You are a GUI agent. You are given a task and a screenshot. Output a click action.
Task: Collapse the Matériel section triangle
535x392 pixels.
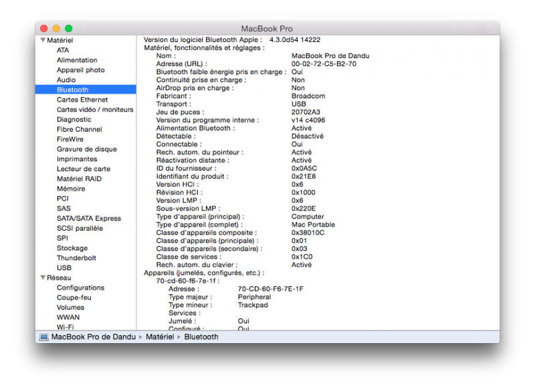(43, 40)
